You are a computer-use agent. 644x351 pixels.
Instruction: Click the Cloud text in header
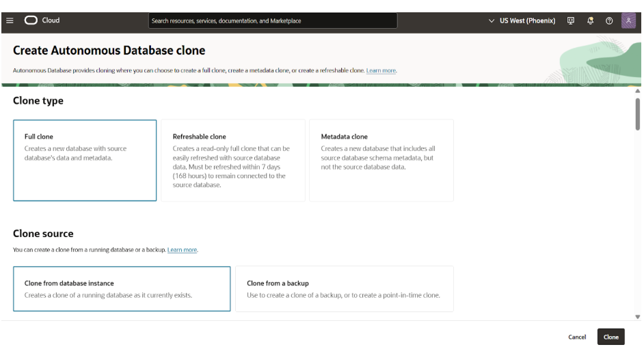pyautogui.click(x=51, y=20)
